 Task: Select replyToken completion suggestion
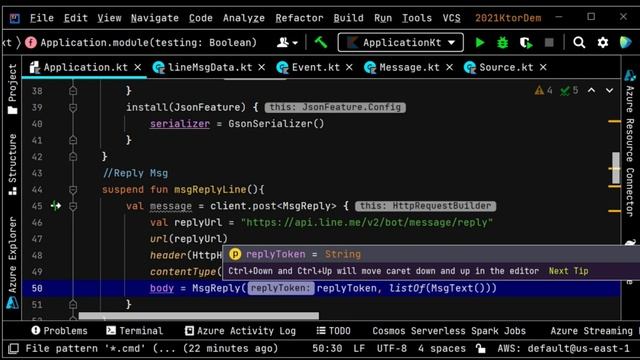[431, 254]
